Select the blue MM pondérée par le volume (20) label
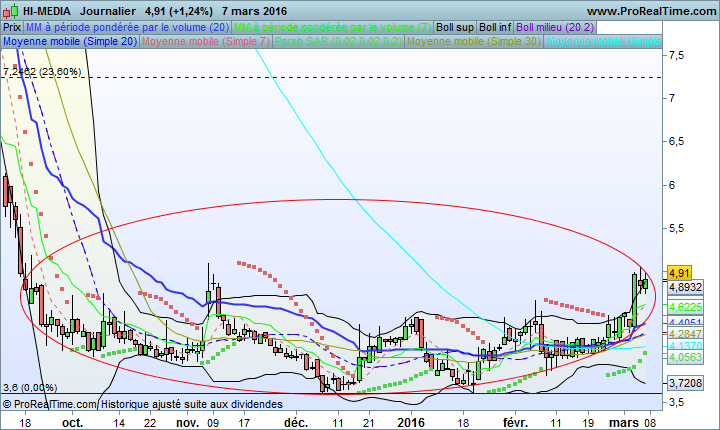The width and height of the screenshot is (720, 430). [x=127, y=27]
